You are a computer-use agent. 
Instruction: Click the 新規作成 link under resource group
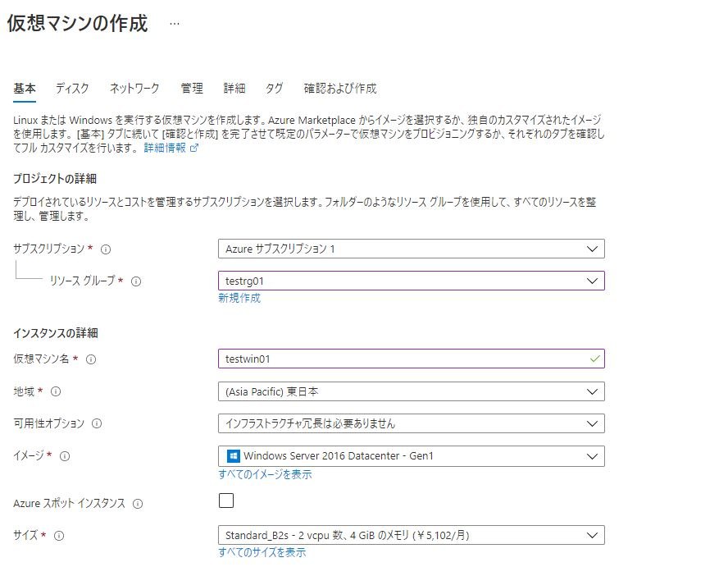tap(239, 298)
